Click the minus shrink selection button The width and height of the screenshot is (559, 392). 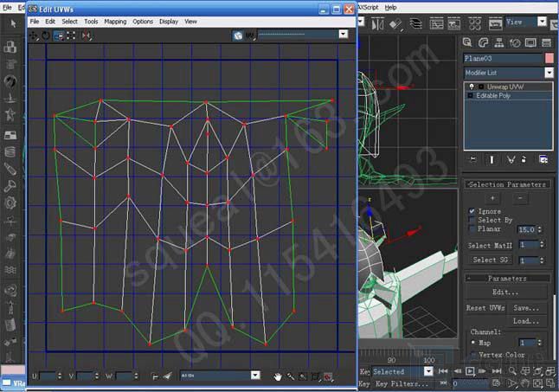pos(520,198)
